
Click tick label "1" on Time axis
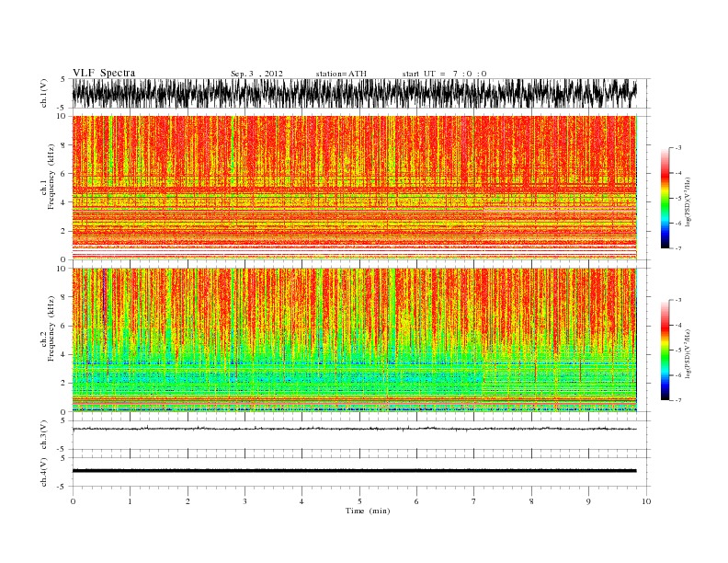coord(130,501)
